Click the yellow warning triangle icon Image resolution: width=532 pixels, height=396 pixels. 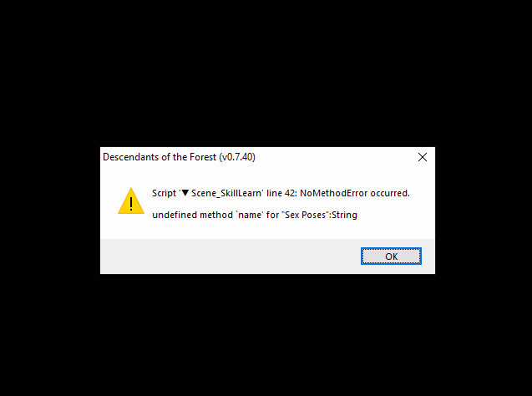pos(131,201)
